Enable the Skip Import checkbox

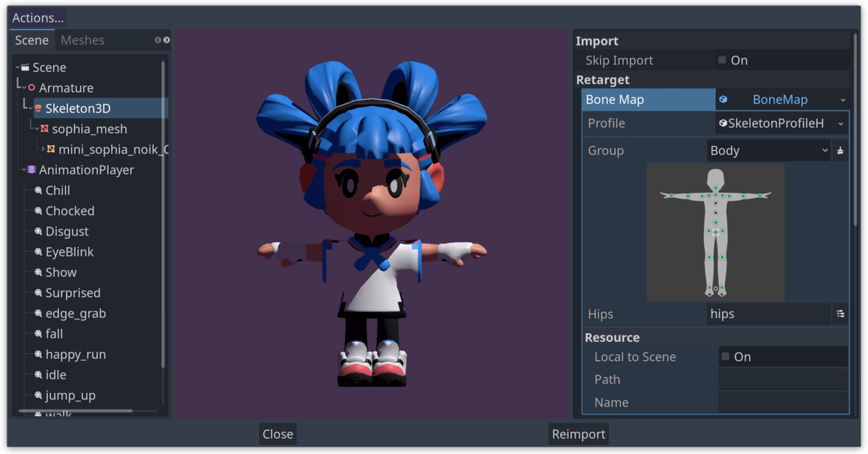(722, 60)
